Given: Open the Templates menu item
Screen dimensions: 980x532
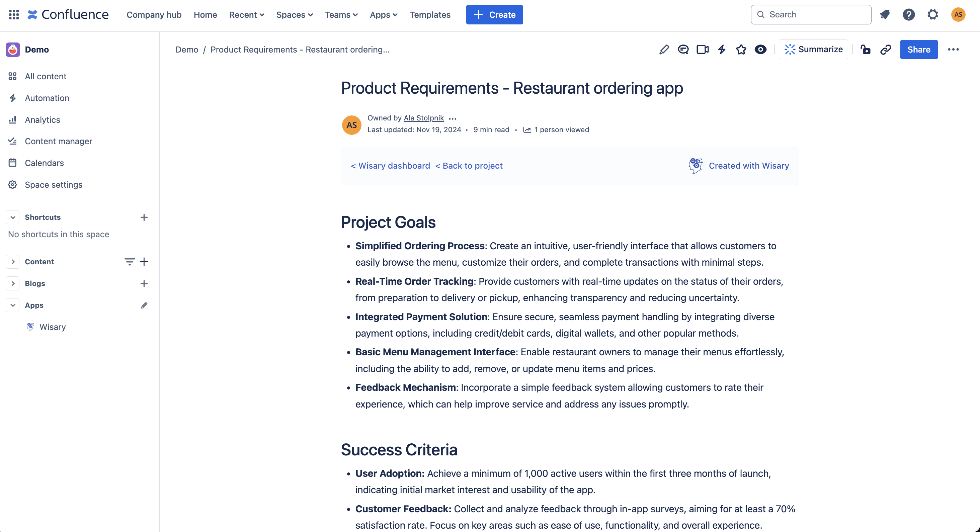Looking at the screenshot, I should coord(430,14).
